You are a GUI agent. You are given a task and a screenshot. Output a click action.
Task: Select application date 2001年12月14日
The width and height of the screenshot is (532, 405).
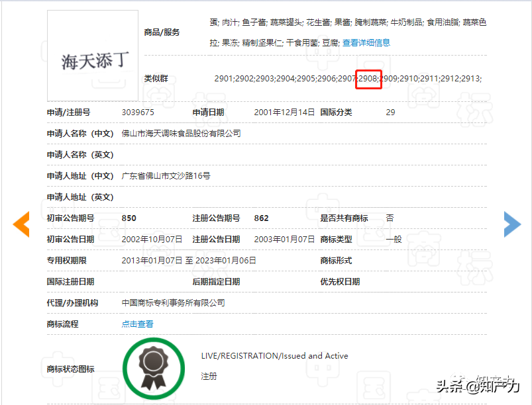(x=284, y=112)
